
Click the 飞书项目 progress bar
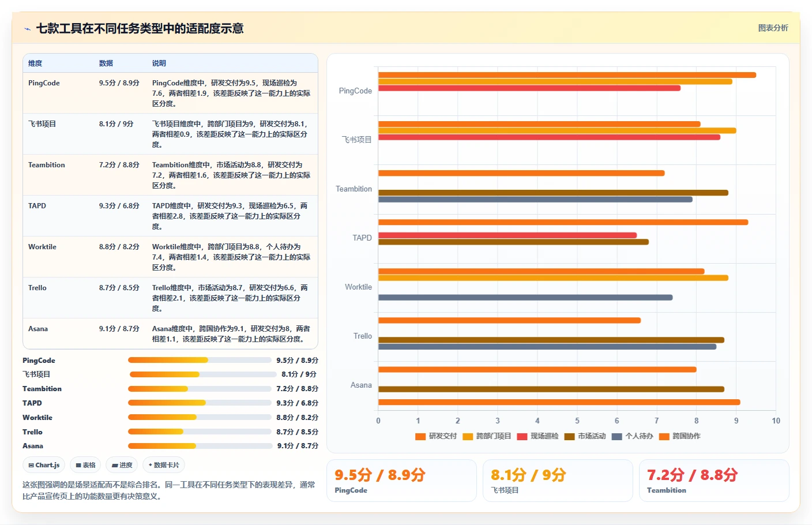click(203, 374)
